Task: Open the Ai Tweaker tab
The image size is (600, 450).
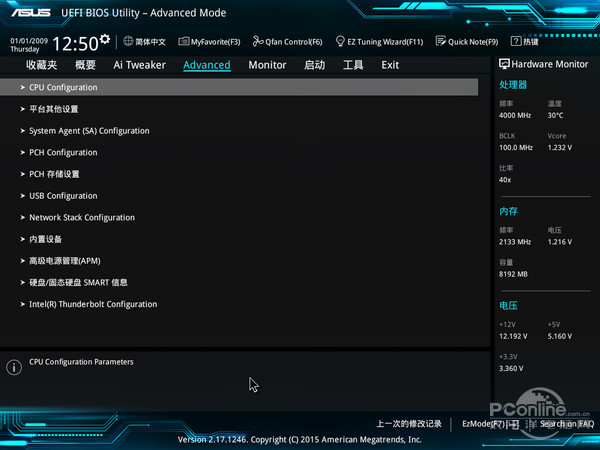Action: [139, 65]
